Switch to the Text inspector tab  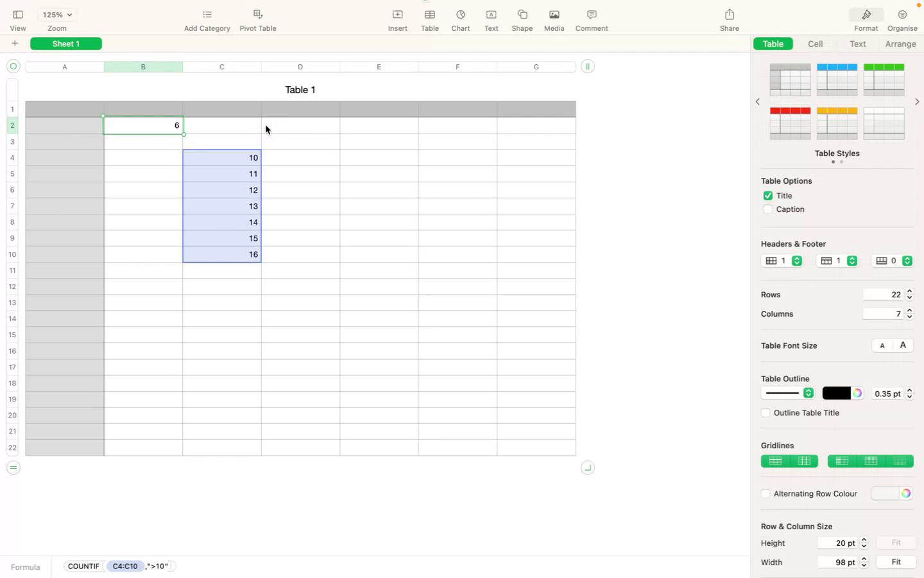point(858,44)
